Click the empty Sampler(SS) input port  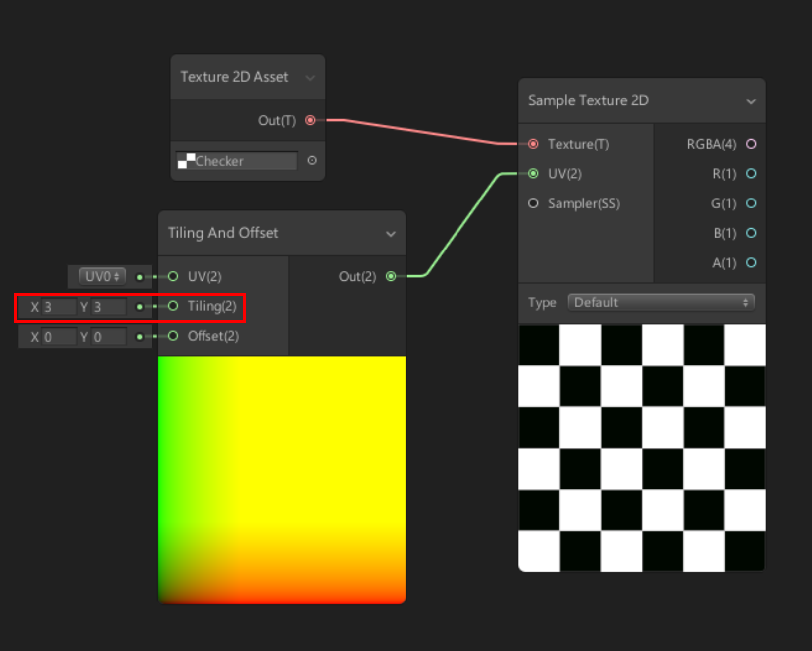pos(533,203)
